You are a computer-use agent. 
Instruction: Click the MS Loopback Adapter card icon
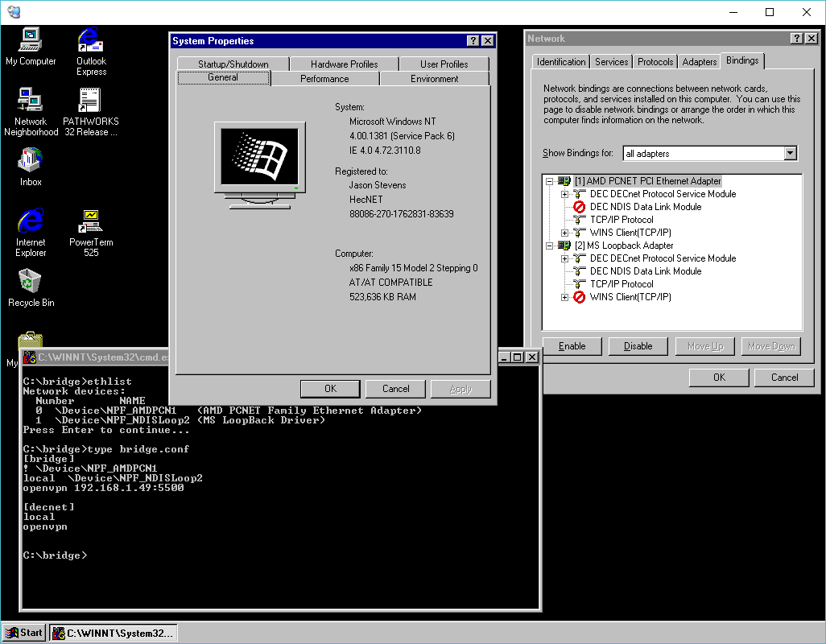[x=564, y=246]
